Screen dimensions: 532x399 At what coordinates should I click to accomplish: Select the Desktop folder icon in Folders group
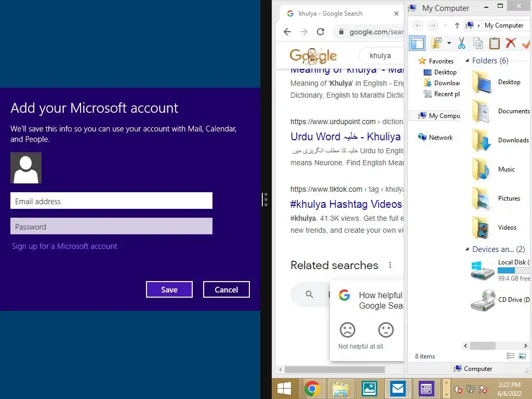coord(481,83)
